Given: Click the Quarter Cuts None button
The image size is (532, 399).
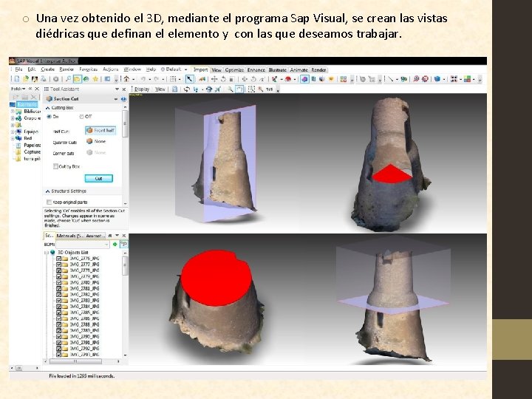Looking at the screenshot, I should coord(96,141).
